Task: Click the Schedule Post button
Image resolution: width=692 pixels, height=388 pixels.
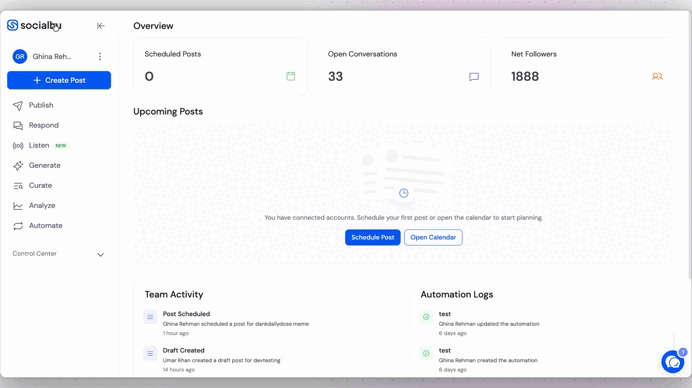Action: click(x=372, y=237)
